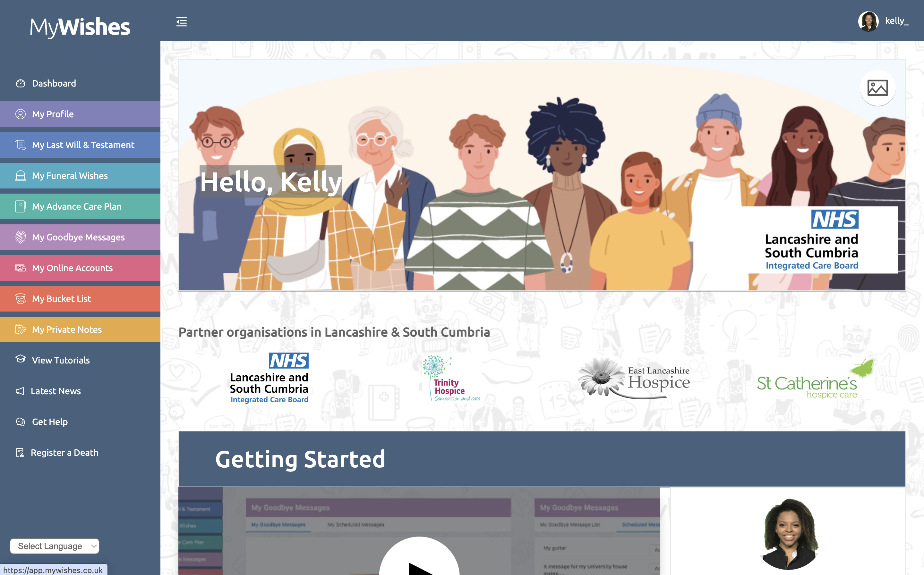Open the kelly_ user account menu
The width and height of the screenshot is (924, 575).
[883, 21]
